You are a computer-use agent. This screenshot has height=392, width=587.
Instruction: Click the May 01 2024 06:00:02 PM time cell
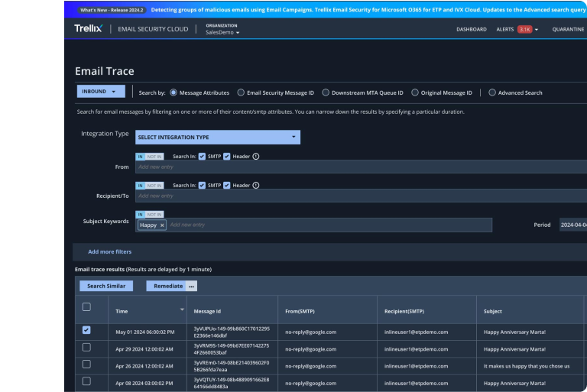click(145, 332)
